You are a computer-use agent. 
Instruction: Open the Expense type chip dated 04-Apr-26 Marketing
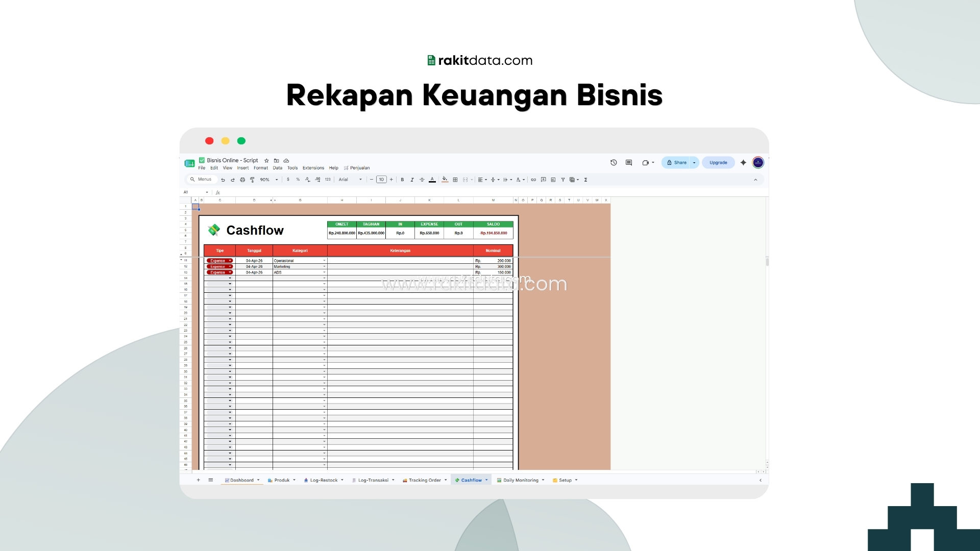point(219,266)
